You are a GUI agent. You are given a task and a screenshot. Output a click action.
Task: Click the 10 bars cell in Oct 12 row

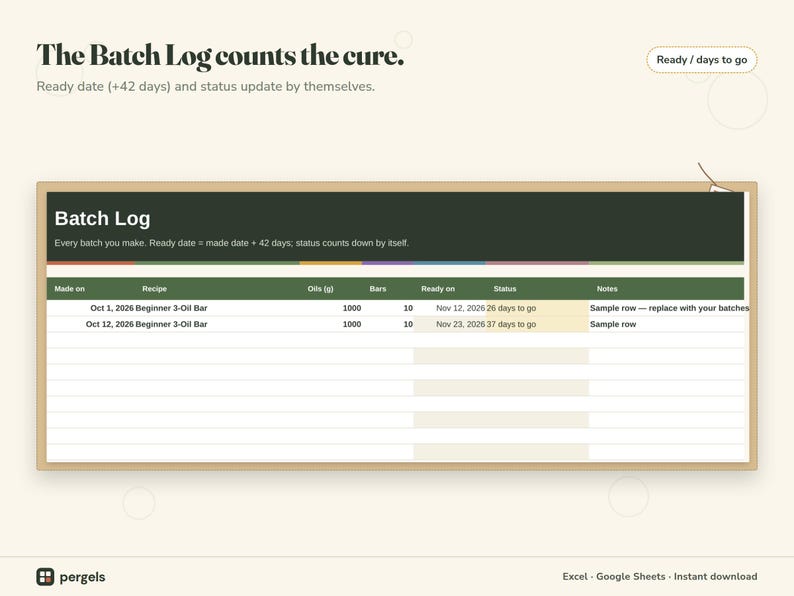point(388,324)
